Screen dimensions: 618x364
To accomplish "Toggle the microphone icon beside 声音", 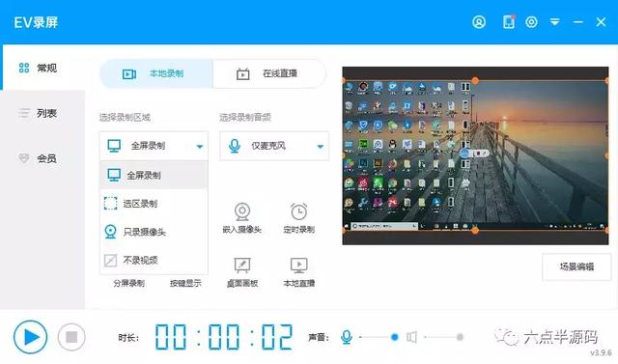I will (347, 337).
